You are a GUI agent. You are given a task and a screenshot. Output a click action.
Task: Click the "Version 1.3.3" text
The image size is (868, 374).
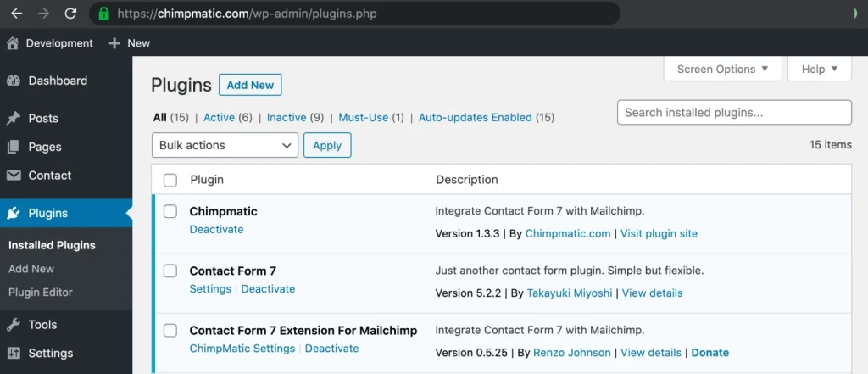coord(467,234)
